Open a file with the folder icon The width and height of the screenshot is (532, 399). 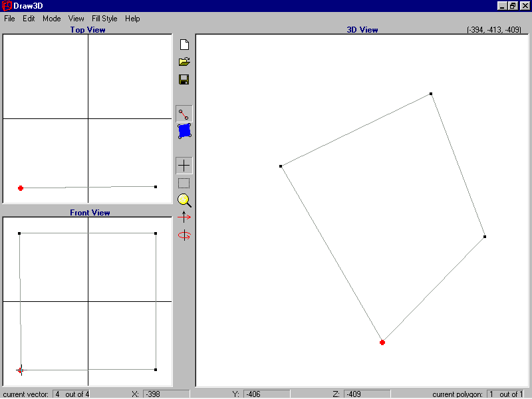[184, 62]
